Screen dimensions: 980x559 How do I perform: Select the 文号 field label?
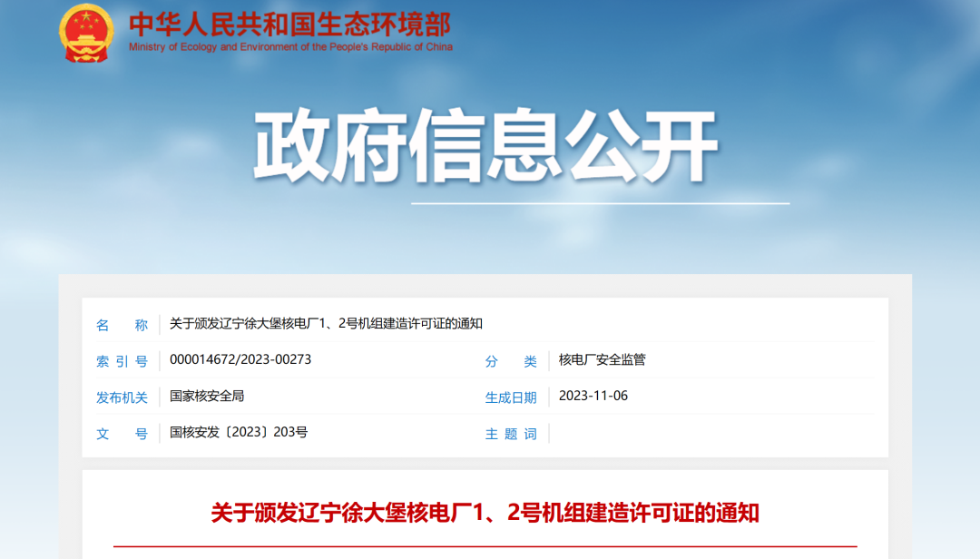(122, 434)
